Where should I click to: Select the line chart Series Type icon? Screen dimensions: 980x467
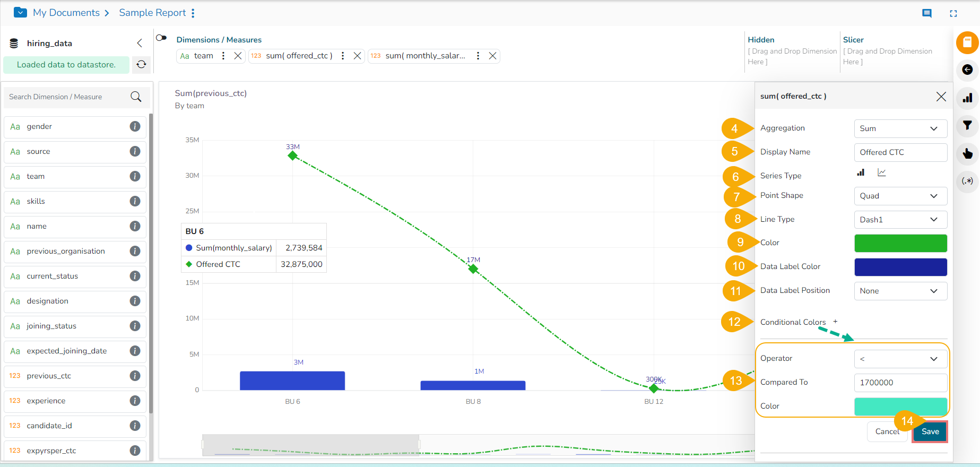881,172
